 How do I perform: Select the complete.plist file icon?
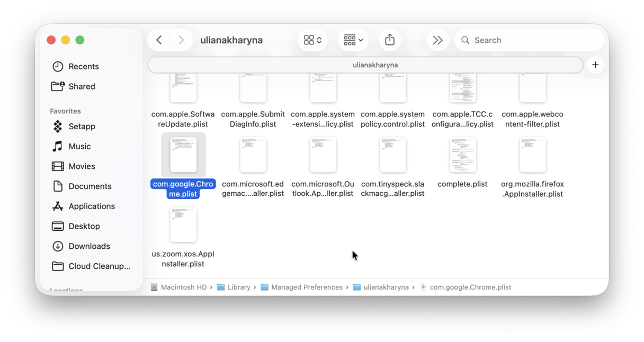coord(463,155)
